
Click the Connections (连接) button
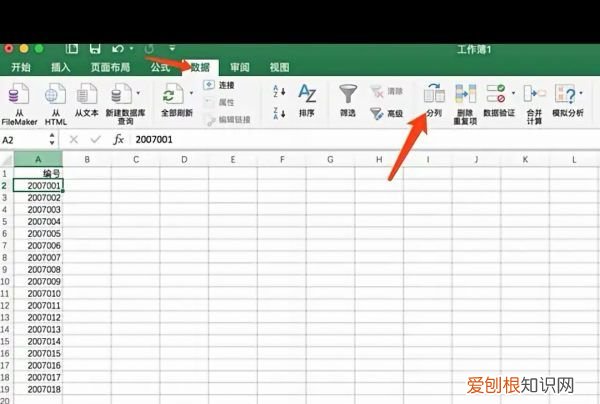219,85
